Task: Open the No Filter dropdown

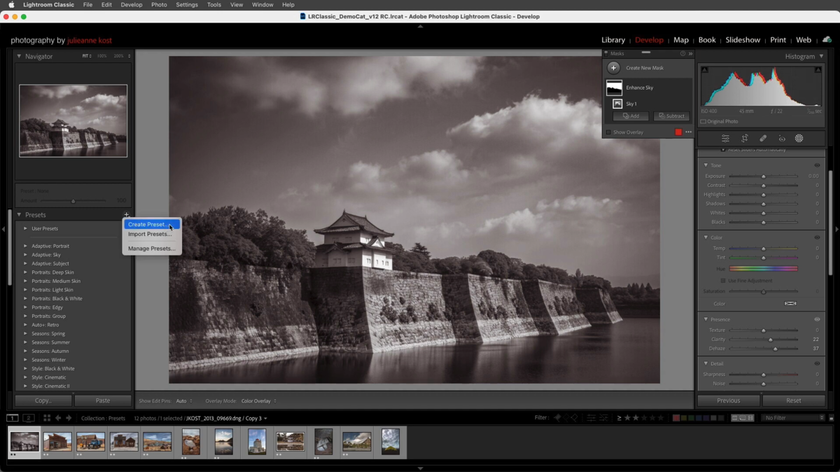Action: tap(793, 418)
